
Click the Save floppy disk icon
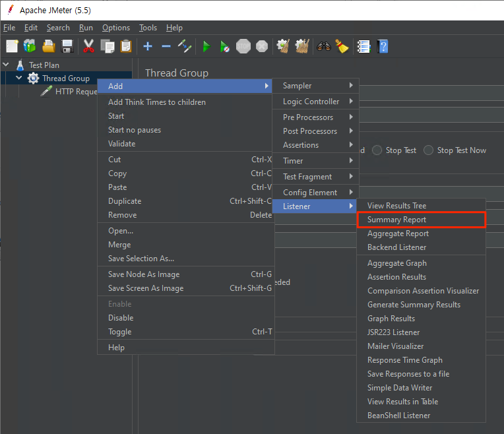click(67, 46)
